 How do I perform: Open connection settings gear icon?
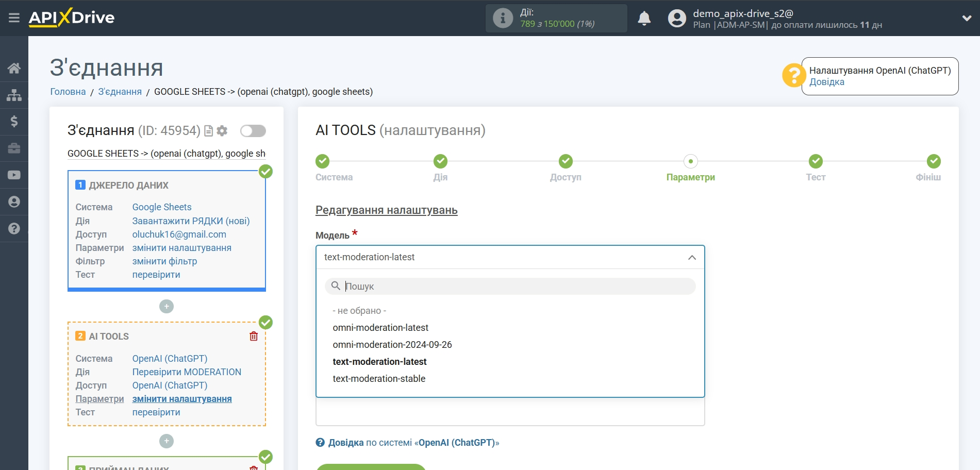(222, 131)
